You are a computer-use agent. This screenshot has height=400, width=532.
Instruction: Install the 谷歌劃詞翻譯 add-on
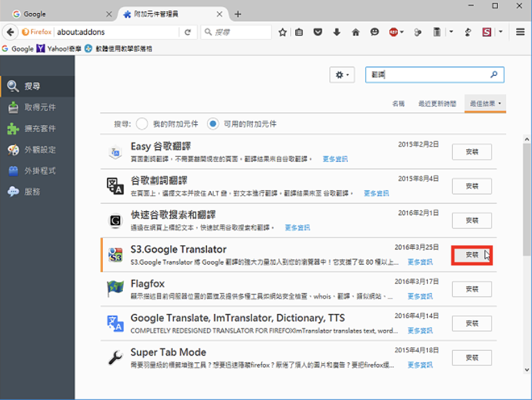(x=472, y=186)
